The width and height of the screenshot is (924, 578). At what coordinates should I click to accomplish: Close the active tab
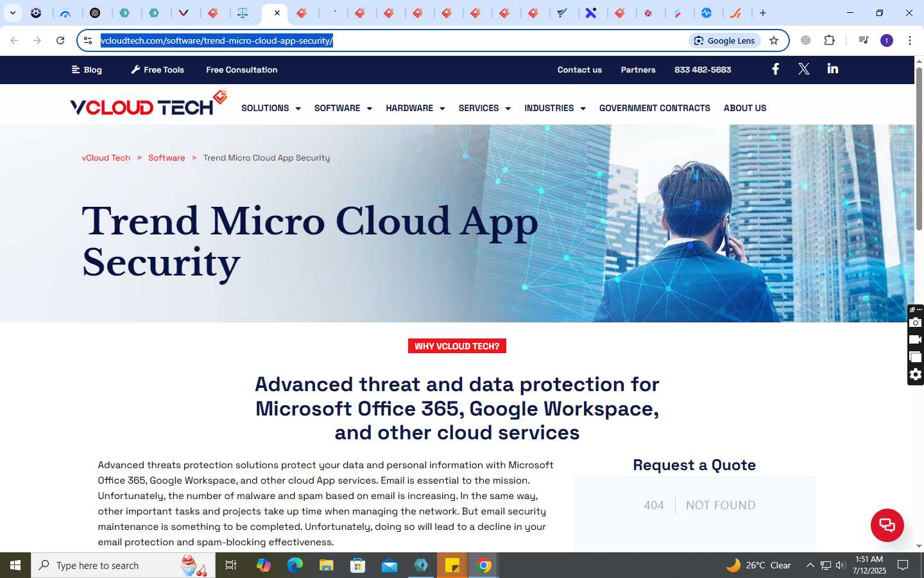coord(277,13)
